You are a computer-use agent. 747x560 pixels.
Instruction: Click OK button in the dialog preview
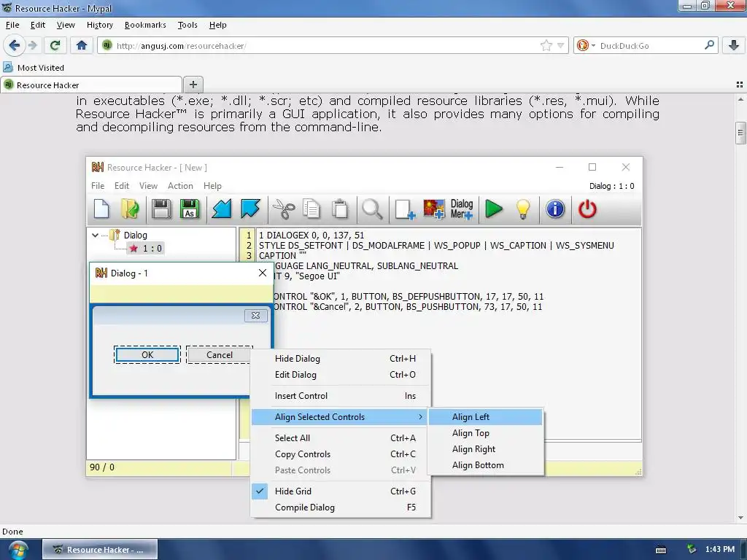[147, 355]
